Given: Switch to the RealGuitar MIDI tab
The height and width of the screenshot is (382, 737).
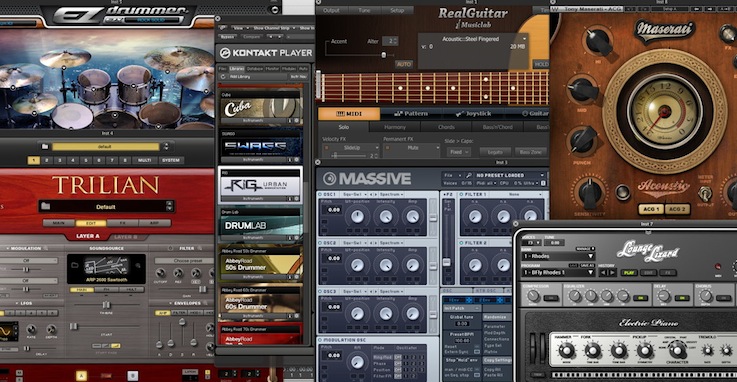Looking at the screenshot, I should 349,114.
